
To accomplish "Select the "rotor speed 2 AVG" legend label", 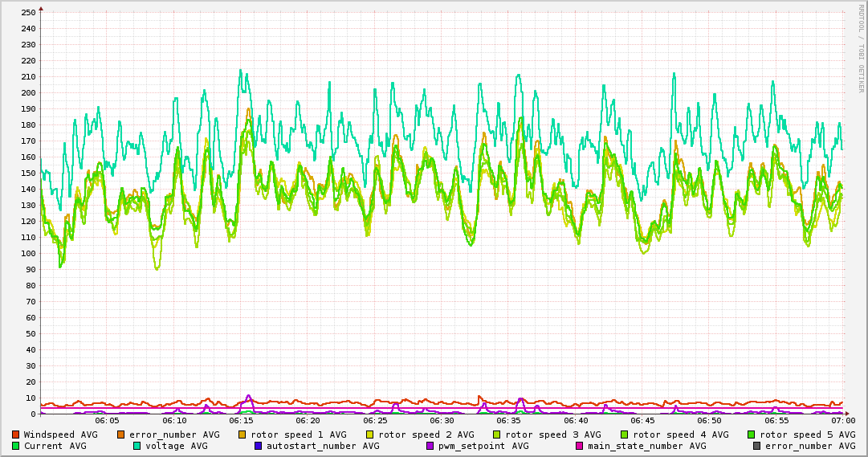I will coord(426,435).
